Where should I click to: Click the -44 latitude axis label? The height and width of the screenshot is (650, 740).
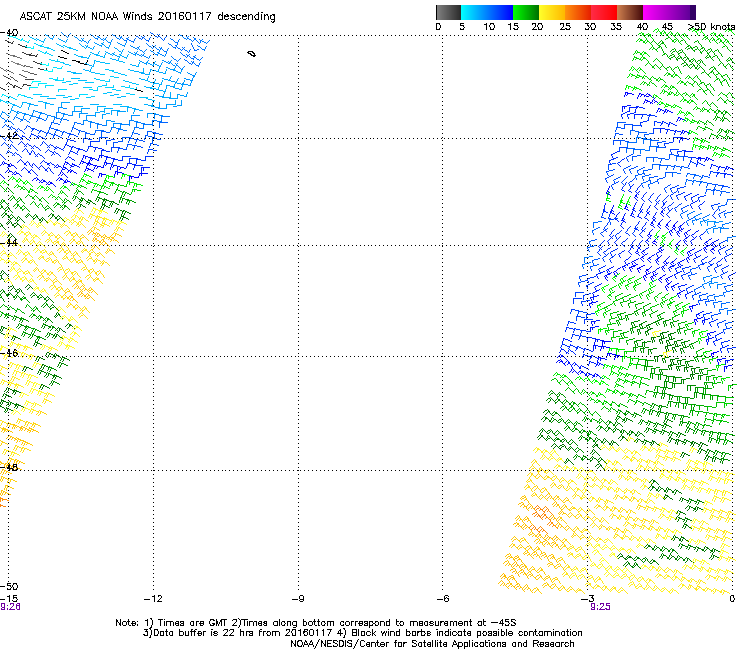9,243
